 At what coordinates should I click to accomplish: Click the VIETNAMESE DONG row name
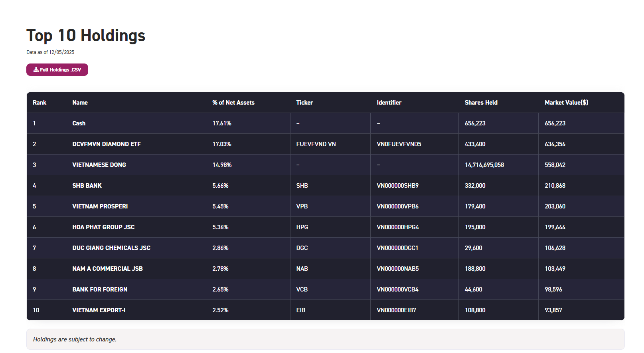(x=99, y=165)
